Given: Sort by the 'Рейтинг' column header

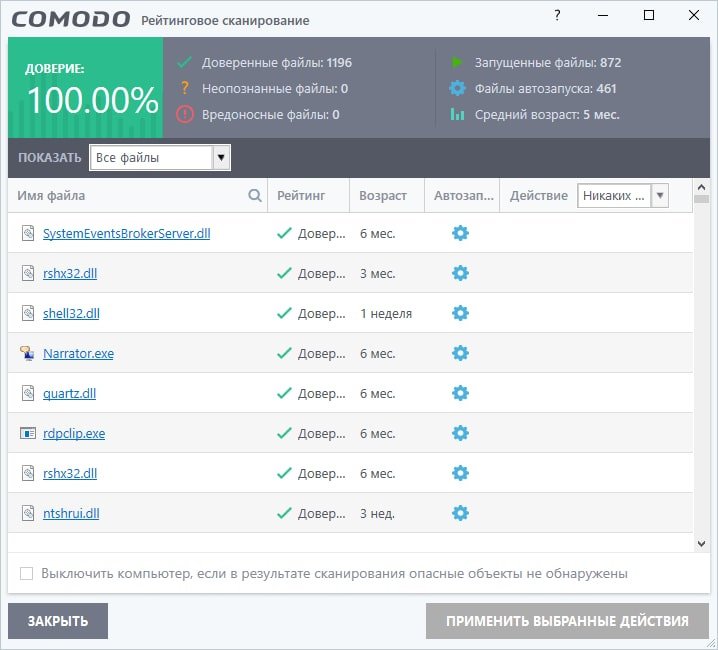Looking at the screenshot, I should [301, 196].
